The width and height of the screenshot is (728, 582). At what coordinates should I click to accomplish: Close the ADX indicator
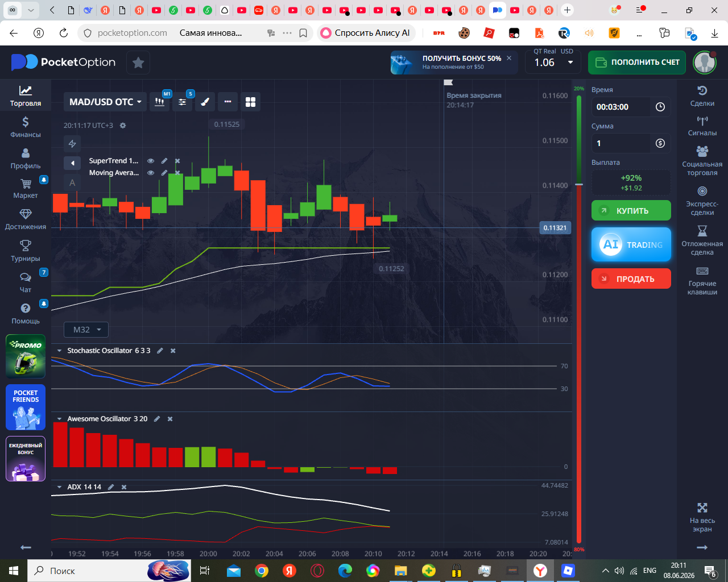point(124,487)
